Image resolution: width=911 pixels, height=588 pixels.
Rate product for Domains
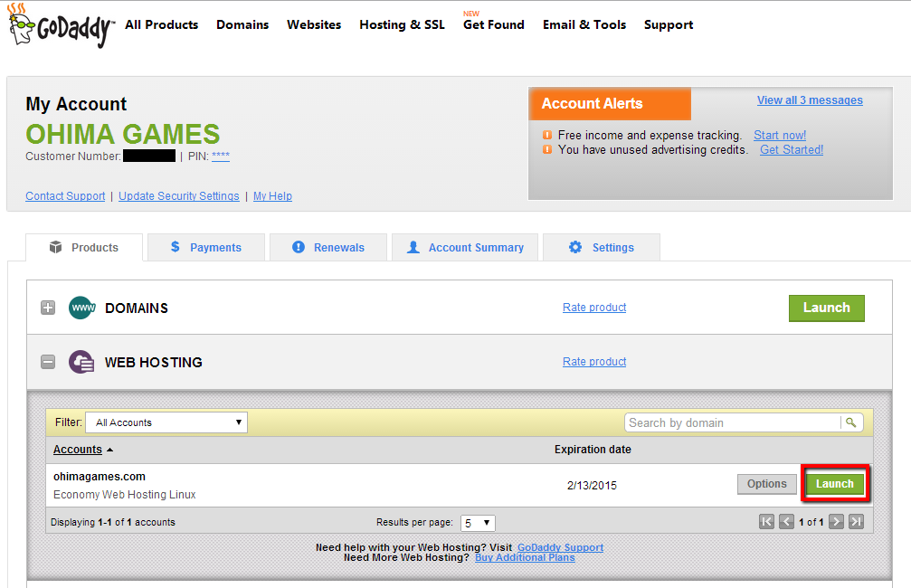[594, 308]
